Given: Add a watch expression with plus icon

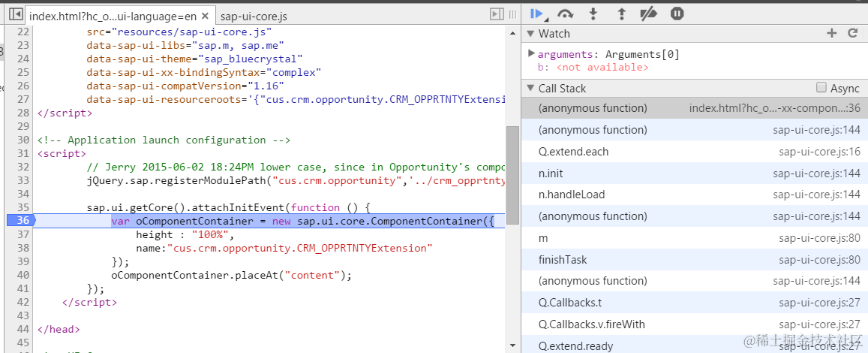Looking at the screenshot, I should 831,33.
